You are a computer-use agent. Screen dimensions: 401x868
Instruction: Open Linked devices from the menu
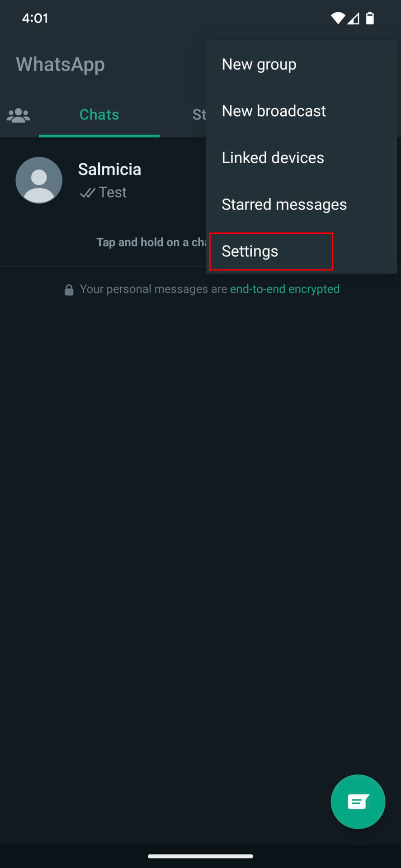(x=273, y=158)
